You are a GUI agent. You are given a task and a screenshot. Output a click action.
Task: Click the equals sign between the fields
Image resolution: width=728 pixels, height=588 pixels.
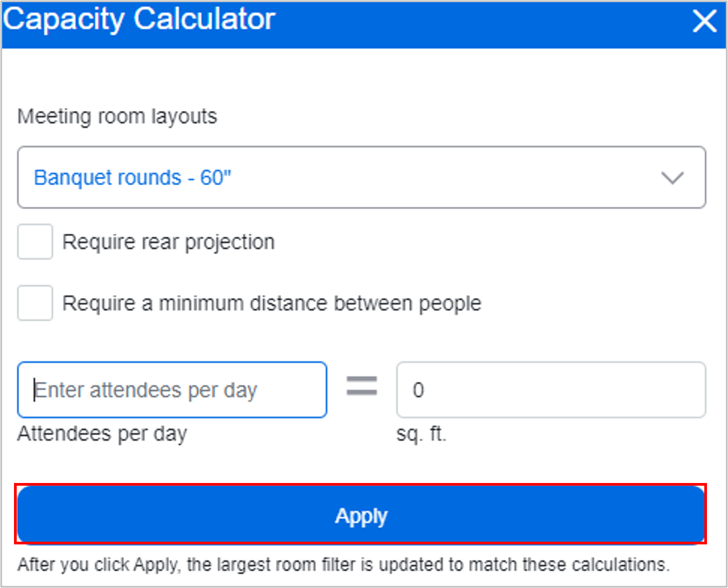coord(362,386)
